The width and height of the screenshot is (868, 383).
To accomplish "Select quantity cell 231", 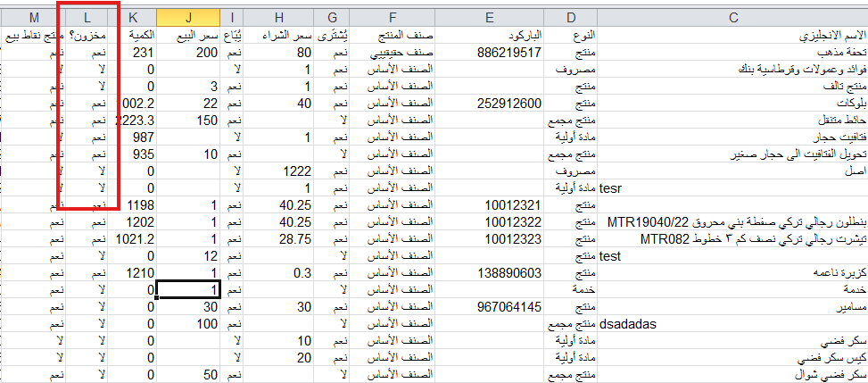I will [x=133, y=53].
